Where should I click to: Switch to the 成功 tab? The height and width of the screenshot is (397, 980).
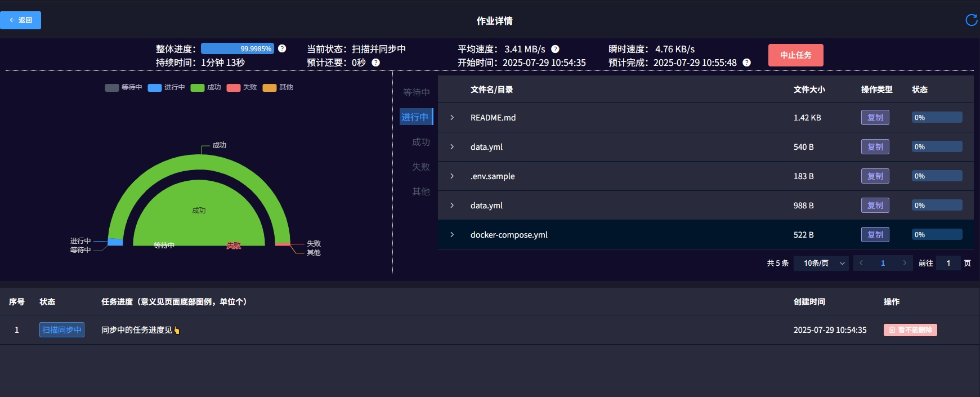click(420, 142)
